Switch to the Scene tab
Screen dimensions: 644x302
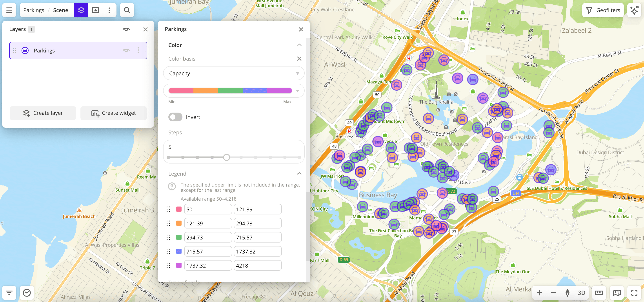(x=60, y=10)
